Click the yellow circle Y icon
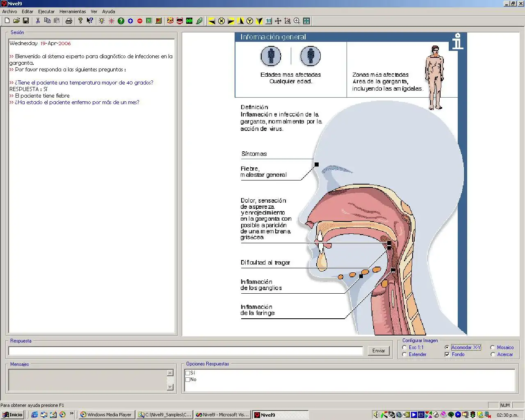Viewport: 525px width, 420px height. [x=250, y=21]
